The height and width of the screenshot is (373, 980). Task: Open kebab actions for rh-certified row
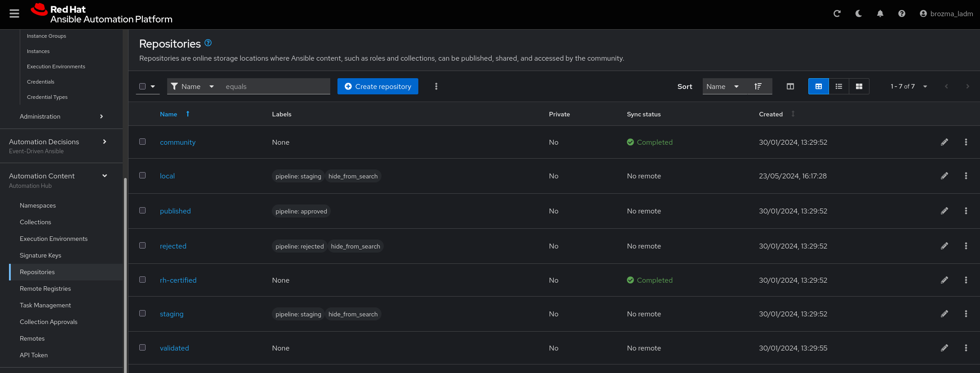966,280
